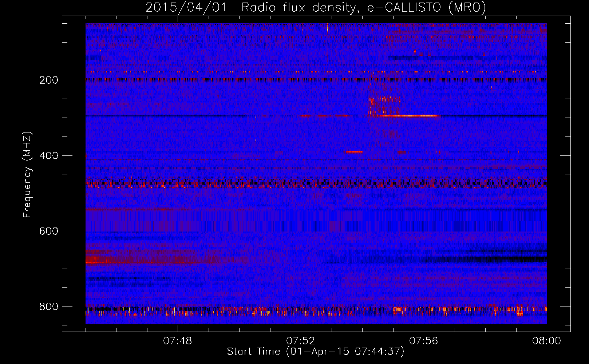
Task: Select the 07:52 time tick label
Action: pyautogui.click(x=301, y=341)
